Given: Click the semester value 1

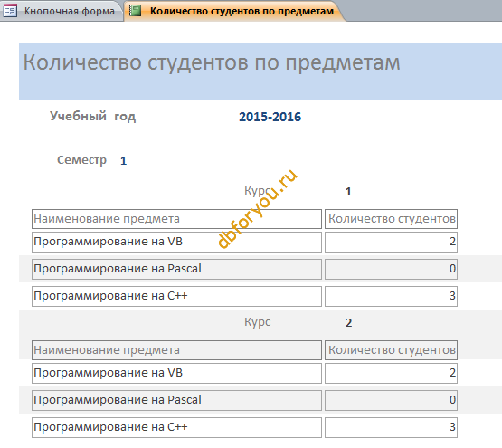Looking at the screenshot, I should [x=124, y=160].
